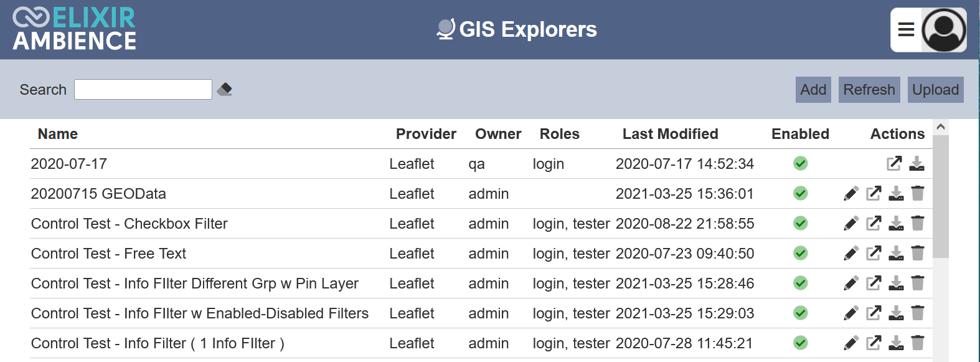This screenshot has height=362, width=980.
Task: Delete Control Test - Info Filter (1 Info FIlter)
Action: (918, 343)
